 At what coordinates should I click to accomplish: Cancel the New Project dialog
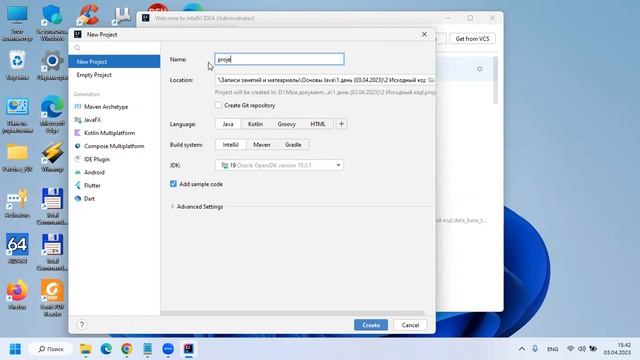point(410,325)
